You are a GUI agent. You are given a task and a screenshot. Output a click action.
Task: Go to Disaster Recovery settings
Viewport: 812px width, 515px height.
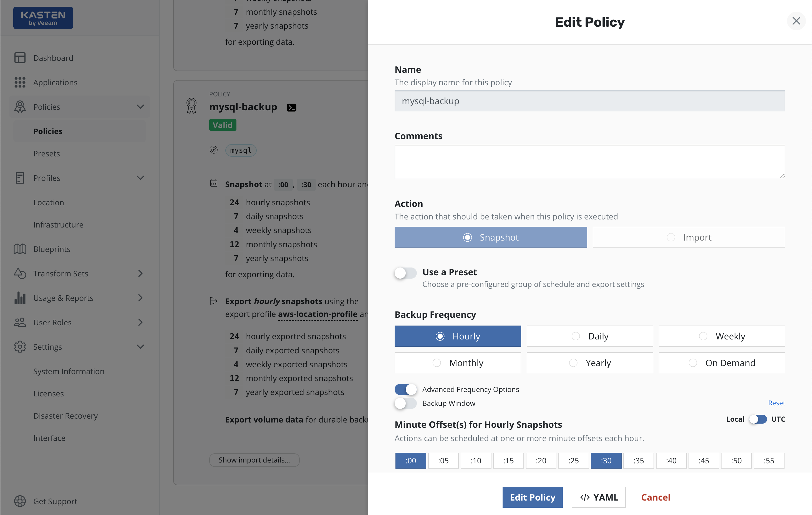[65, 416]
